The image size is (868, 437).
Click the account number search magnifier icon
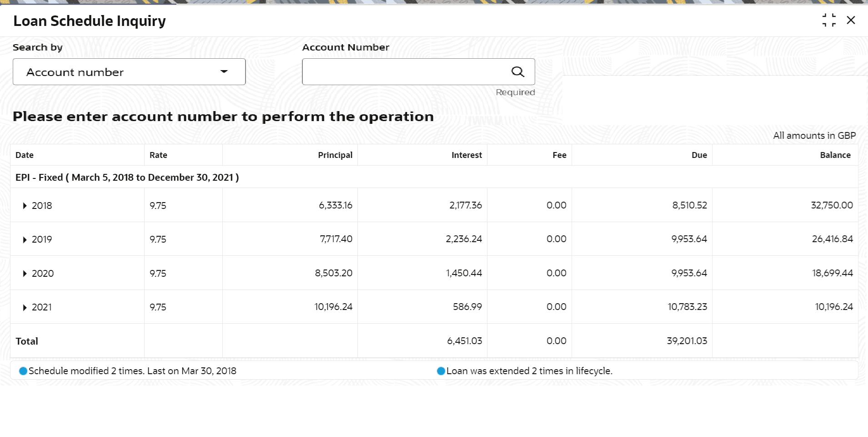(517, 71)
